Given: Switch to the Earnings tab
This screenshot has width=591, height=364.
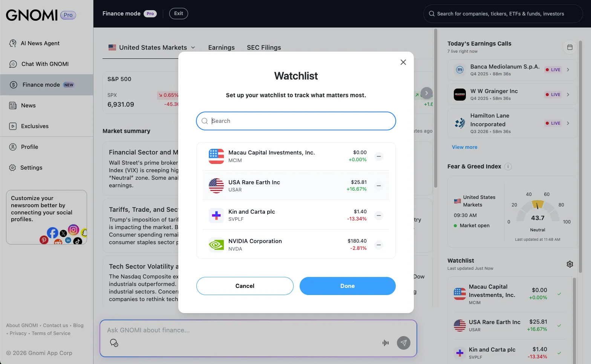Looking at the screenshot, I should tap(222, 47).
